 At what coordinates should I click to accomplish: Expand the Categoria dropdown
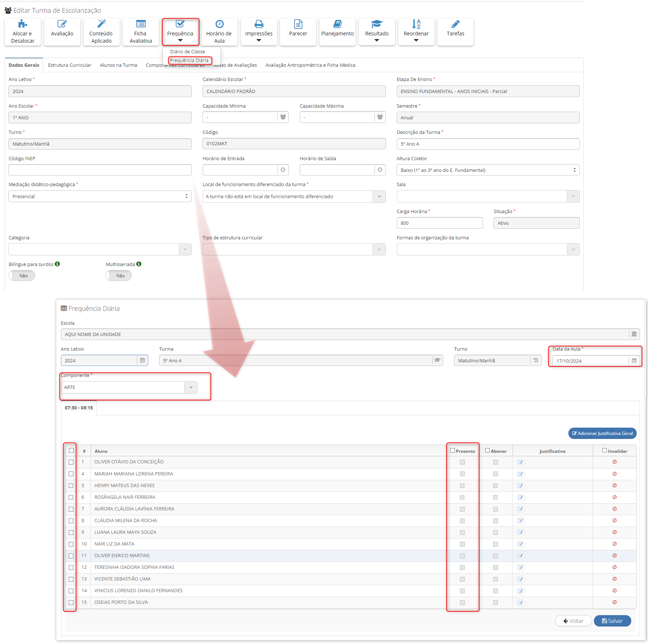pos(185,250)
